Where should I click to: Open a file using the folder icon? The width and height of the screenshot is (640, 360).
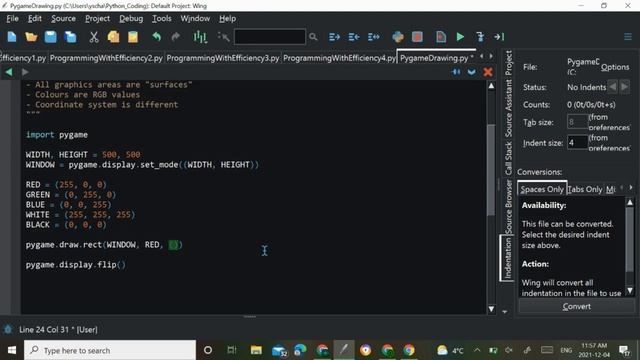[31, 37]
